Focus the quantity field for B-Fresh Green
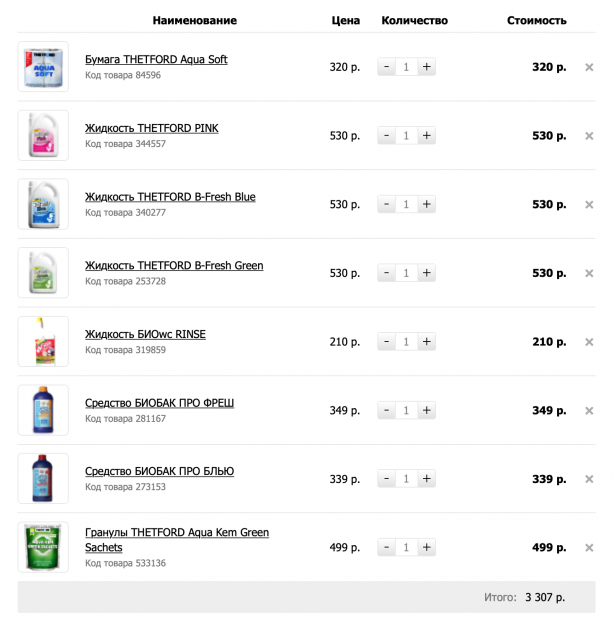The width and height of the screenshot is (614, 620). point(406,273)
